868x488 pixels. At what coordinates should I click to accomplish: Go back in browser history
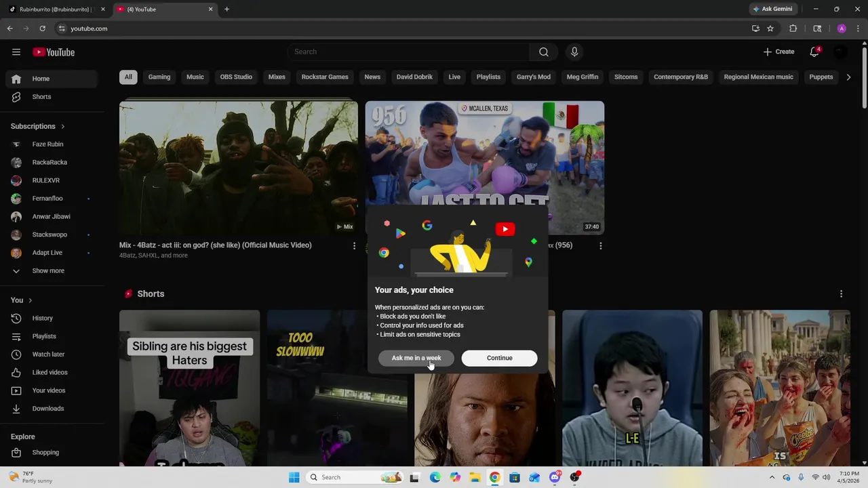9,28
